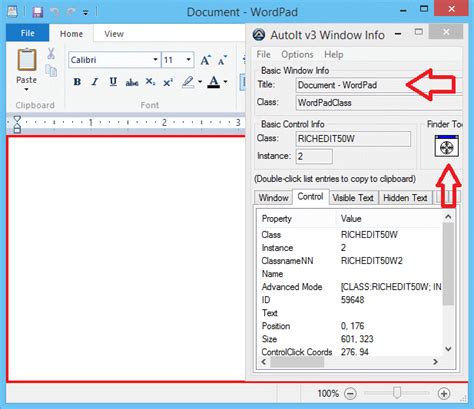This screenshot has width=474, height=409.
Task: Toggle Bold formatting in WordPad
Action: (77, 82)
